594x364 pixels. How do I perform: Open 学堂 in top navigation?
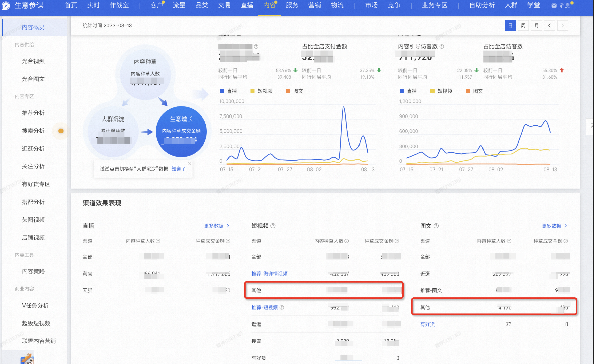tap(534, 5)
